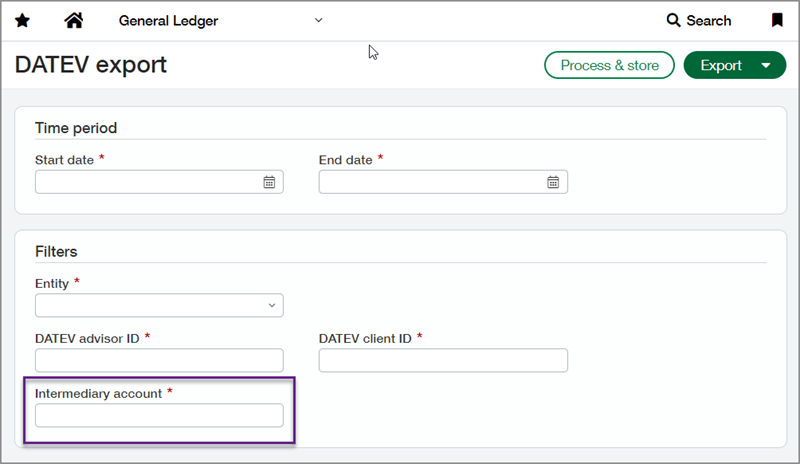The height and width of the screenshot is (464, 800).
Task: Open the Start date calendar picker
Action: click(x=269, y=182)
